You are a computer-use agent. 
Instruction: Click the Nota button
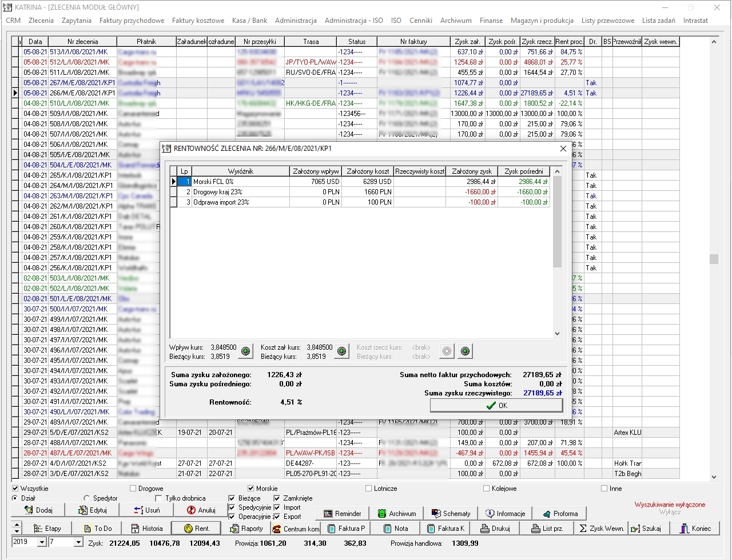[x=395, y=528]
